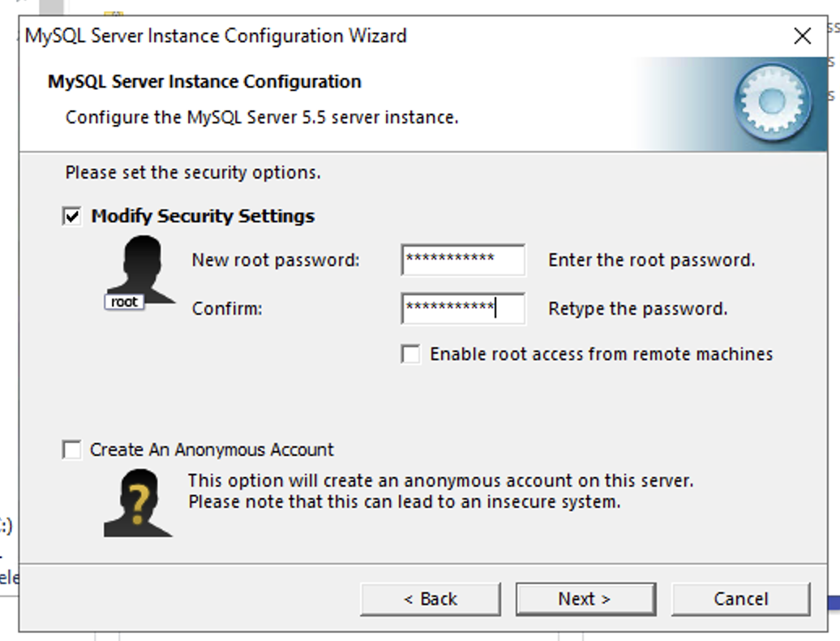Focus the New root password field

click(464, 260)
